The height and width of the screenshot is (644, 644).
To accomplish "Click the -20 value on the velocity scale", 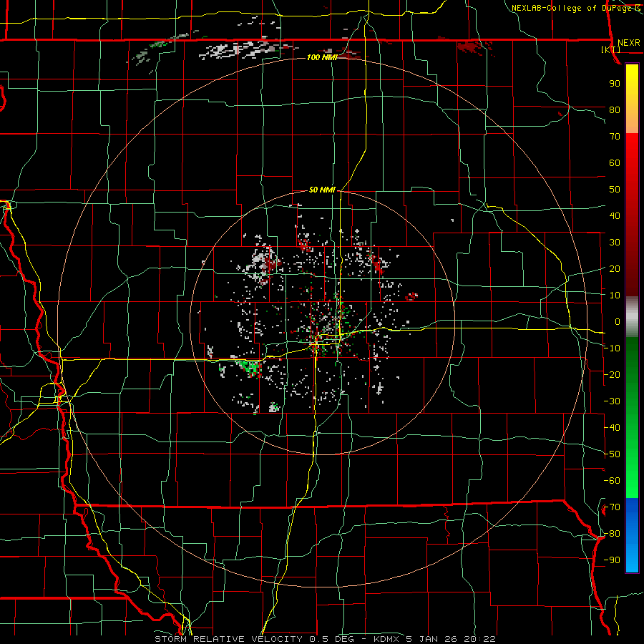I will click(x=612, y=374).
